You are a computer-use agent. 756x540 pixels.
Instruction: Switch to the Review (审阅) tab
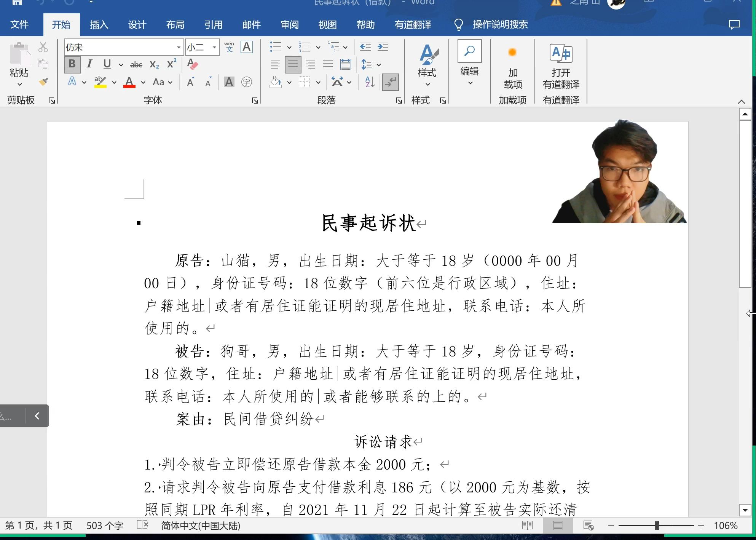click(290, 25)
